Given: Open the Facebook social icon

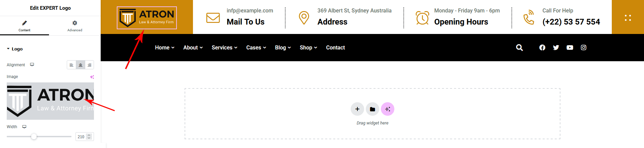Looking at the screenshot, I should click(542, 48).
